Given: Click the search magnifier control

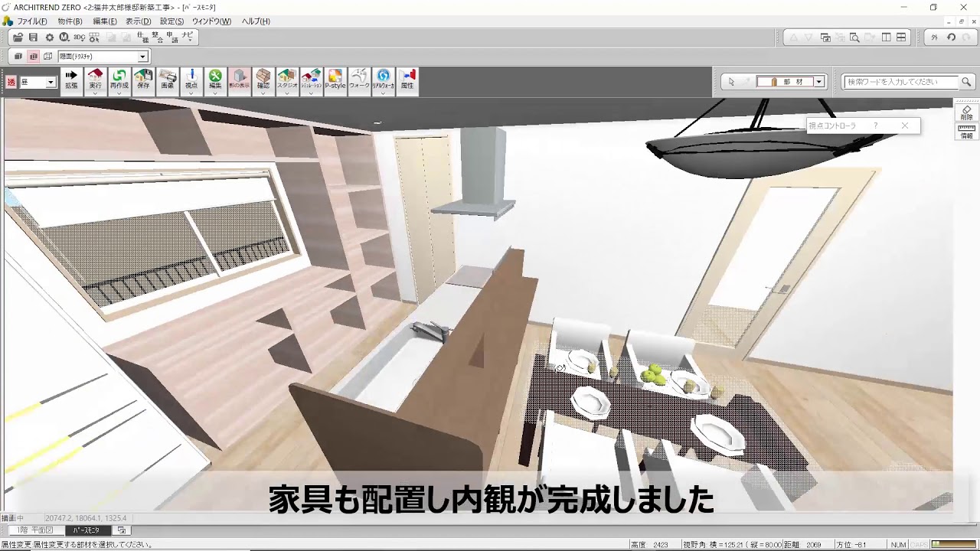Looking at the screenshot, I should click(966, 81).
